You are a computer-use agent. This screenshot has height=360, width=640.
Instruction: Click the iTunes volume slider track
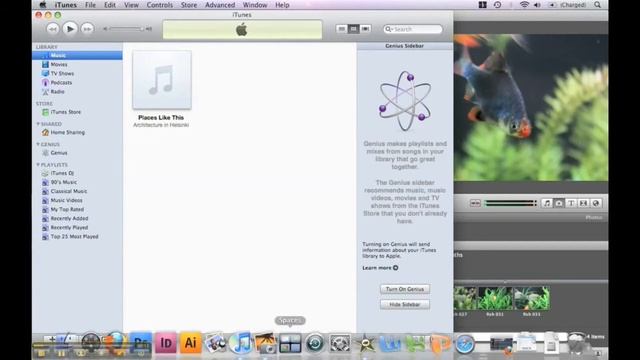coord(126,29)
